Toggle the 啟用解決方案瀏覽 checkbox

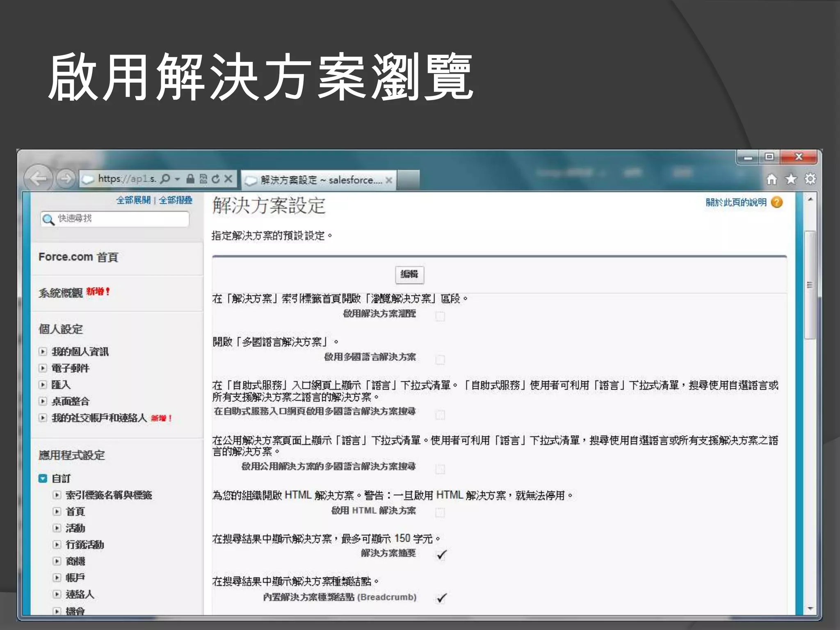(x=440, y=316)
